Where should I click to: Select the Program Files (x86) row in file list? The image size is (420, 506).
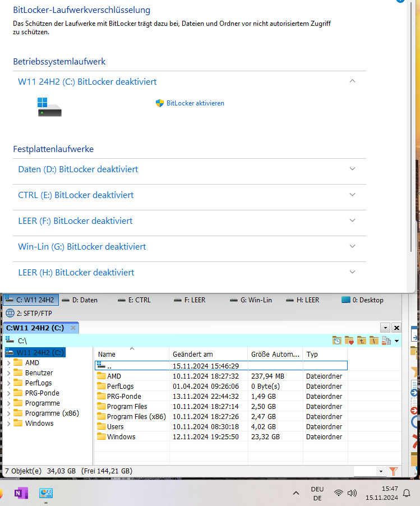pos(221,416)
